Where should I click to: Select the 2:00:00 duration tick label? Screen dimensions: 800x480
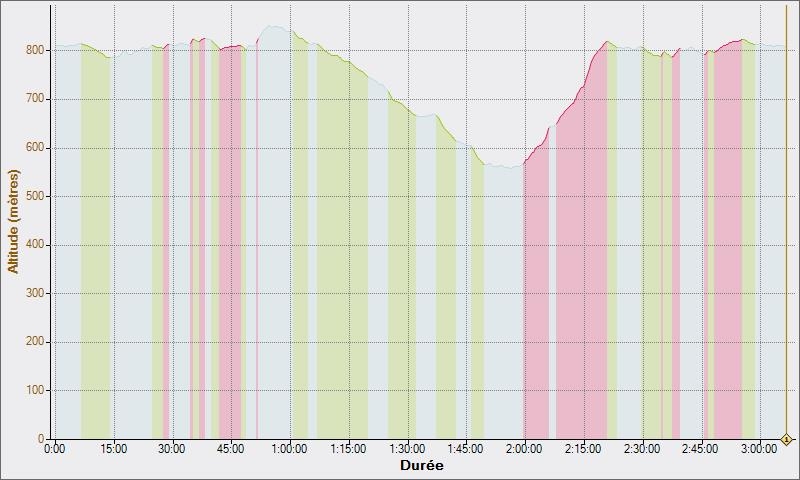pos(524,449)
